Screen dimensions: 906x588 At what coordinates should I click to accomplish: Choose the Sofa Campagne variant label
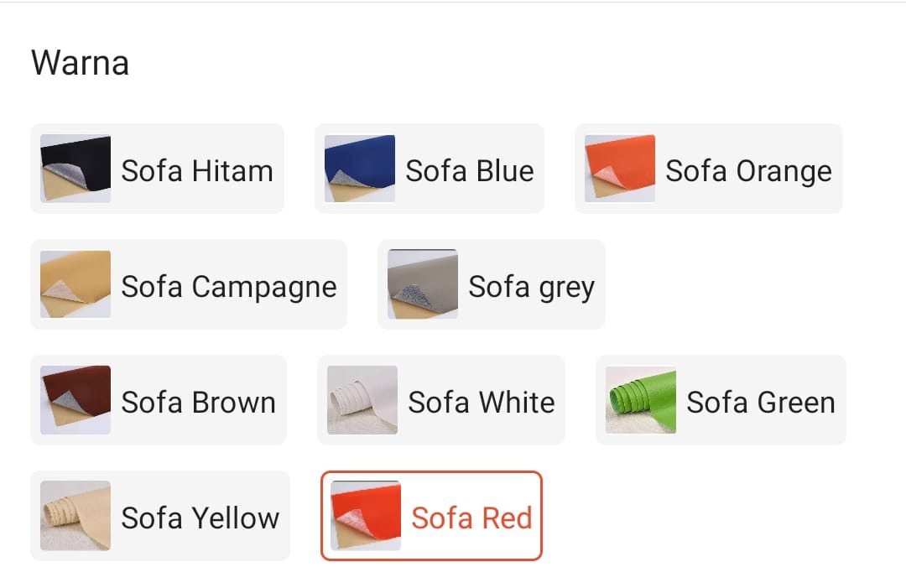[229, 288]
